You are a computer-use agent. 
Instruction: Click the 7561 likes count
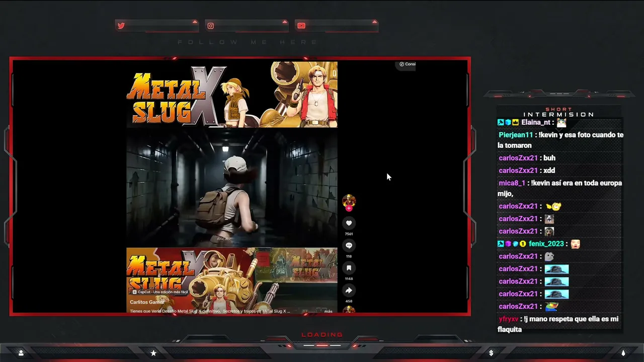click(x=349, y=234)
